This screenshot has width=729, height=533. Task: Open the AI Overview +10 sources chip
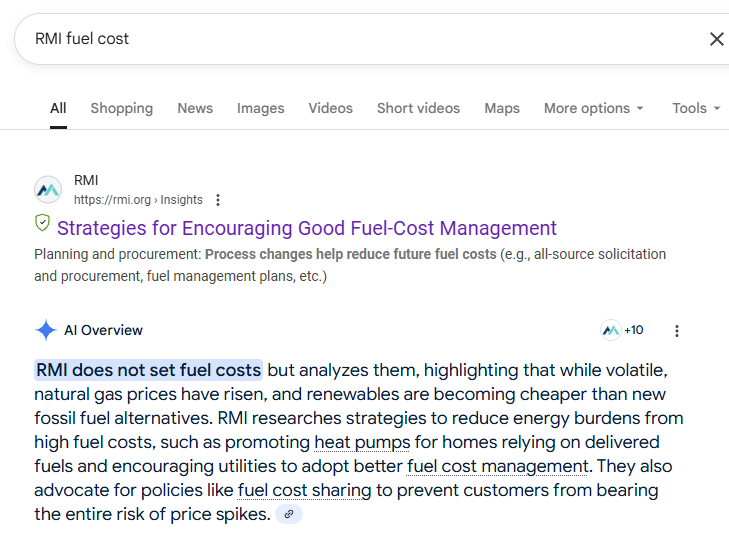[622, 330]
